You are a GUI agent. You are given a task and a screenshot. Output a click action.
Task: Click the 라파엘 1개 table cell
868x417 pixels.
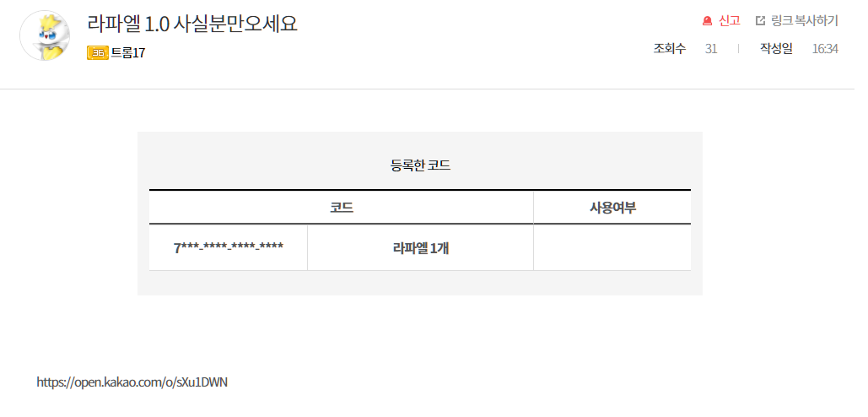click(x=420, y=247)
